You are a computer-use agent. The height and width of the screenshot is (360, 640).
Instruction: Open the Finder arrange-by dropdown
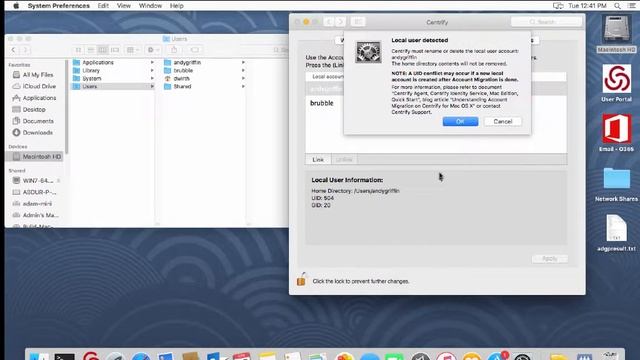(133, 50)
